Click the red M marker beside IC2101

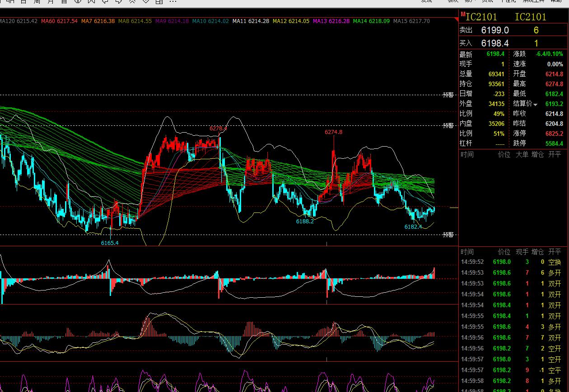click(x=463, y=14)
